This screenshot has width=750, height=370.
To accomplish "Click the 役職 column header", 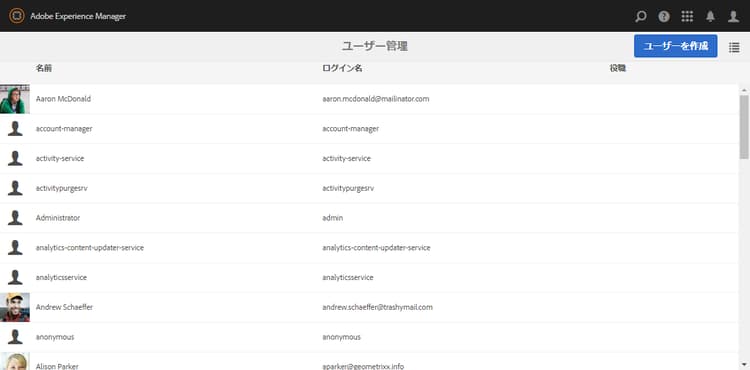I will 618,68.
